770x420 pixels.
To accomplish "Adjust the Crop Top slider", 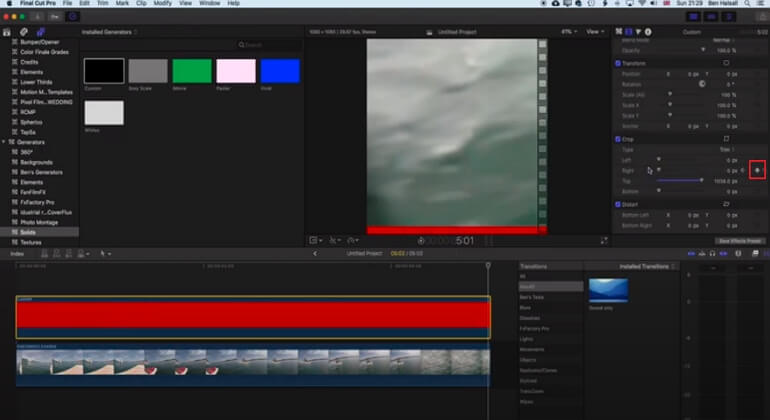I will coord(680,181).
